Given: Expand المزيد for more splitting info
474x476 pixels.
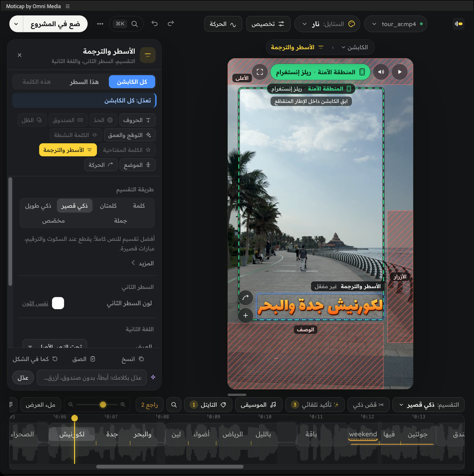Looking at the screenshot, I should (x=142, y=263).
